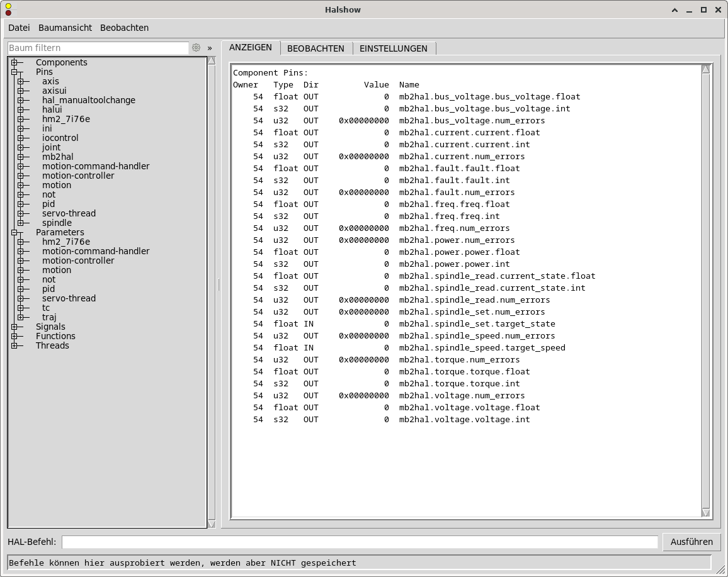This screenshot has height=577, width=728.
Task: Click mb2hal.voltage.voltage.int pin name
Action: tap(465, 419)
